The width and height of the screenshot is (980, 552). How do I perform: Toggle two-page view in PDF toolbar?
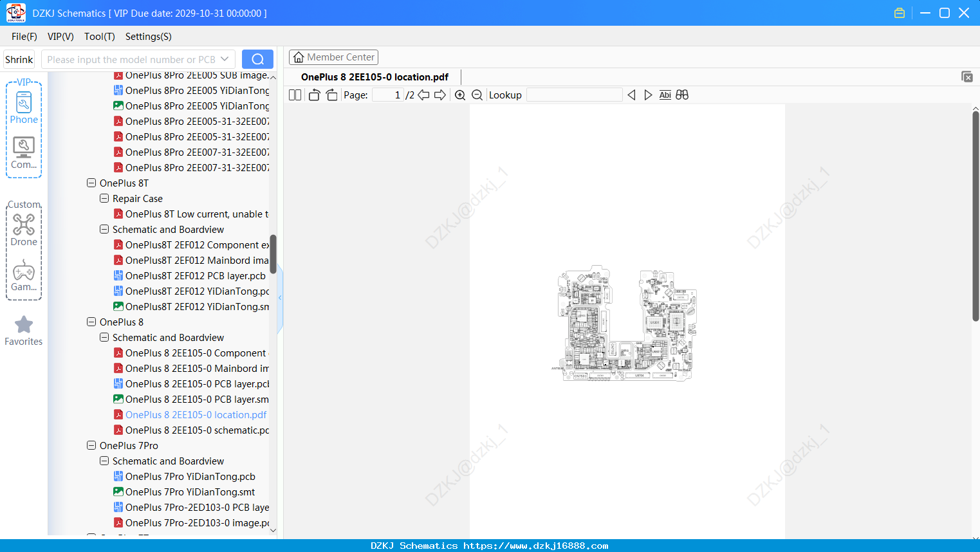[295, 95]
